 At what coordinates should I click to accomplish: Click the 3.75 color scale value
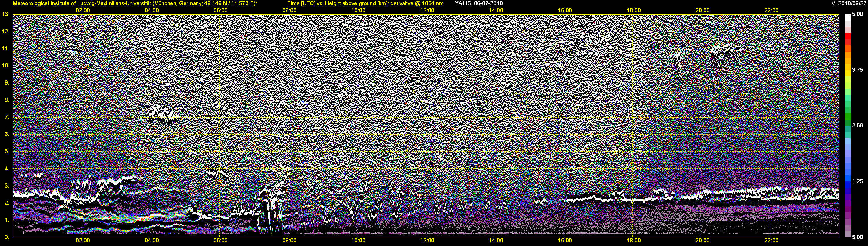858,70
